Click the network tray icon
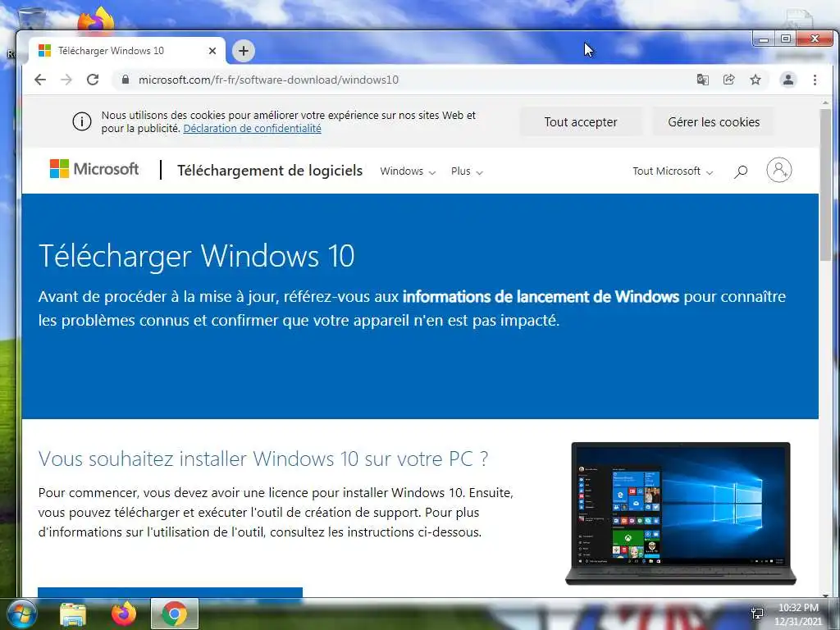This screenshot has width=840, height=630. tap(757, 614)
